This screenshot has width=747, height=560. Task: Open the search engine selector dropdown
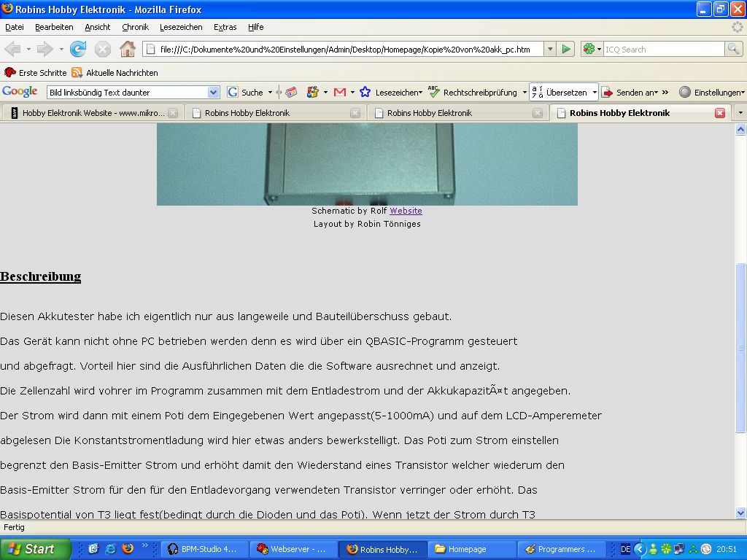click(x=599, y=49)
